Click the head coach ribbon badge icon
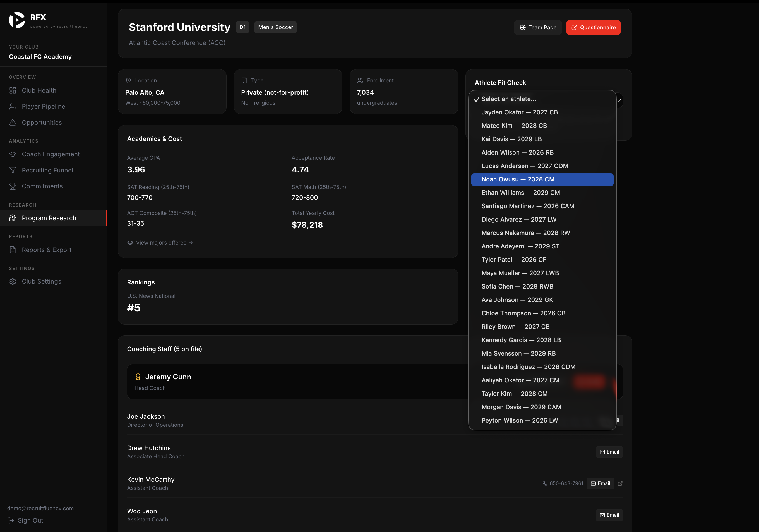Image resolution: width=759 pixels, height=532 pixels. pyautogui.click(x=138, y=377)
